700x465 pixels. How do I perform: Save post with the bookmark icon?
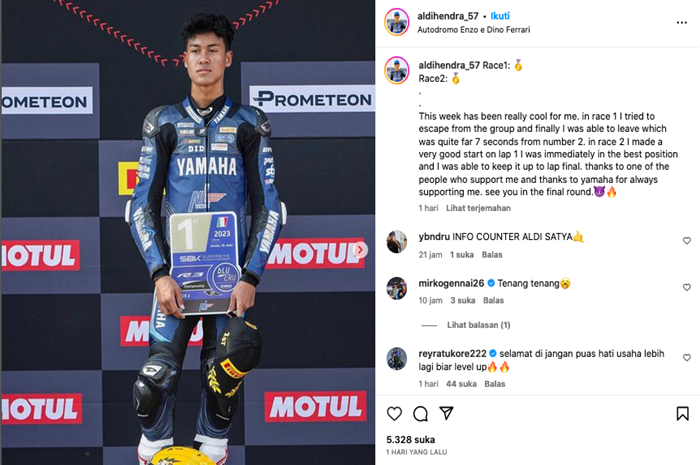pos(682,414)
